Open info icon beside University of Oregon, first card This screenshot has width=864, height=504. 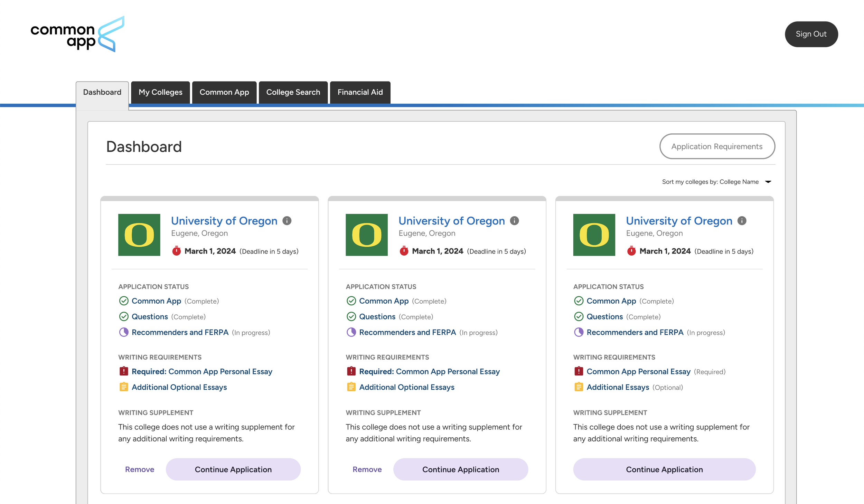(287, 221)
